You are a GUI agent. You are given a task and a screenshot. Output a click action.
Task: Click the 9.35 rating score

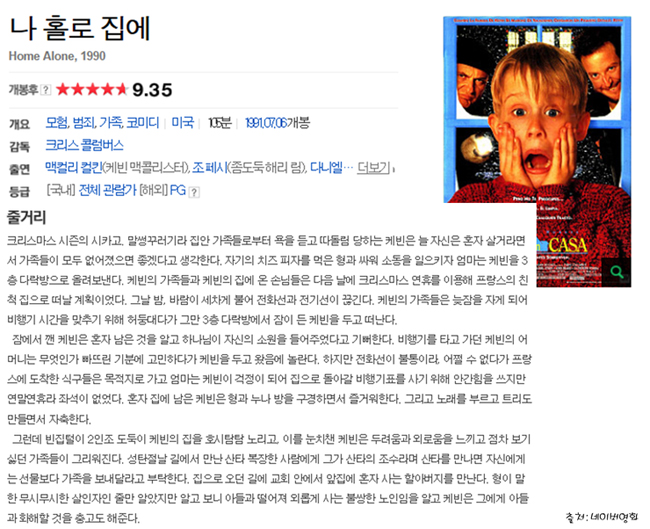152,90
